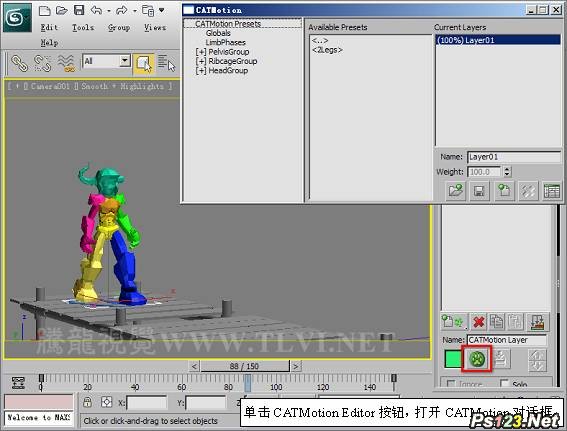Click the crossed-arrows icon below Weight field
The image size is (567, 431).
click(x=528, y=191)
